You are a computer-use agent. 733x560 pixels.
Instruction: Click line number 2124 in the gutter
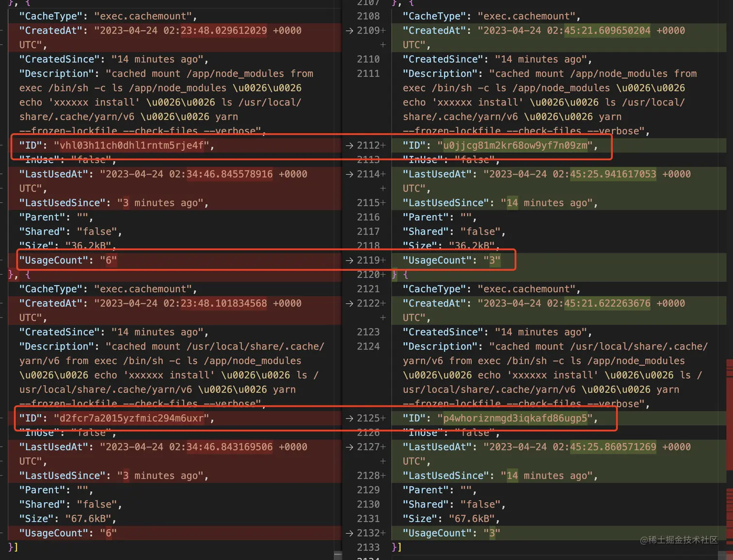[x=368, y=347]
